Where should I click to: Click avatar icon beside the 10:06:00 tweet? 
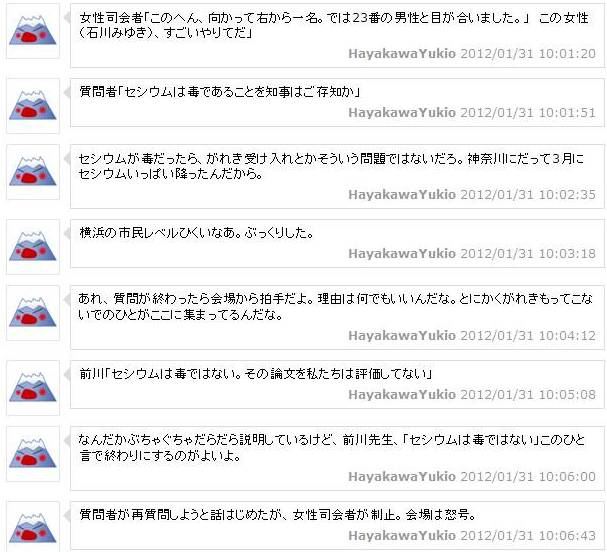tap(33, 454)
